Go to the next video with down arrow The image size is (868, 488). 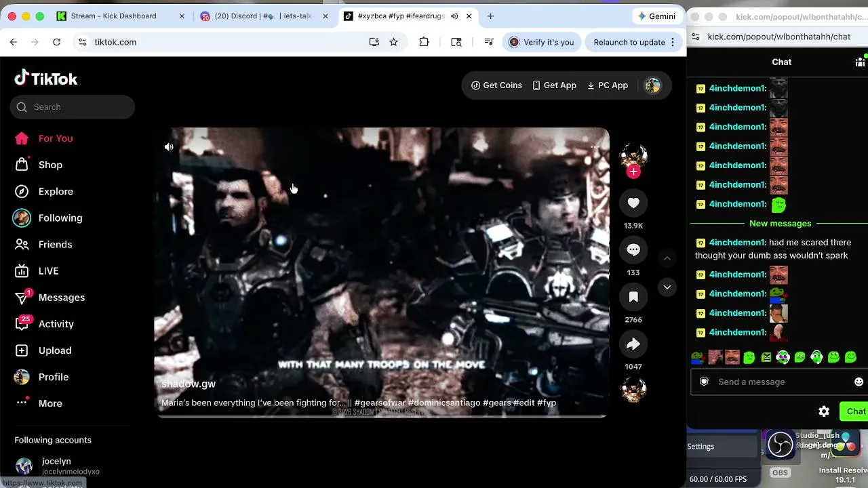pyautogui.click(x=667, y=287)
